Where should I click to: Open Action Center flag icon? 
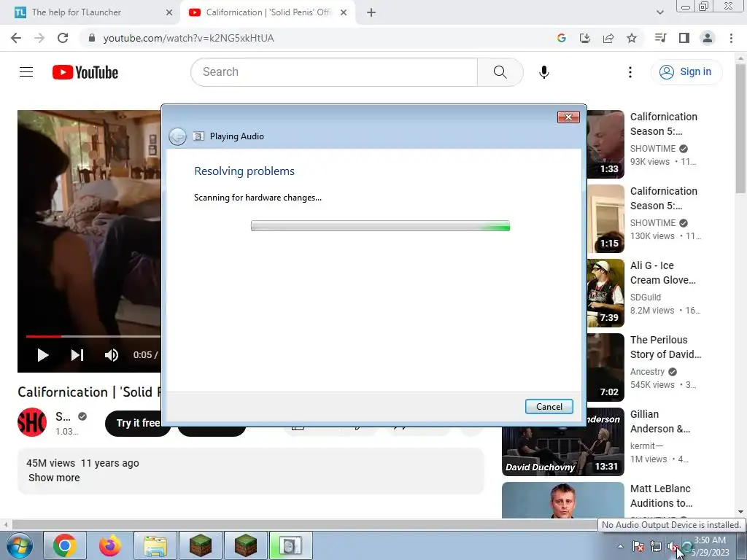[638, 546]
